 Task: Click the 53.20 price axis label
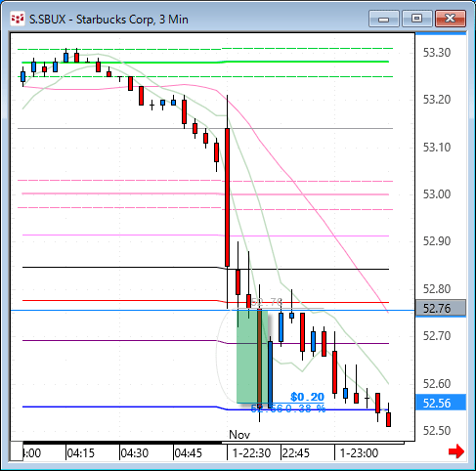click(x=437, y=100)
